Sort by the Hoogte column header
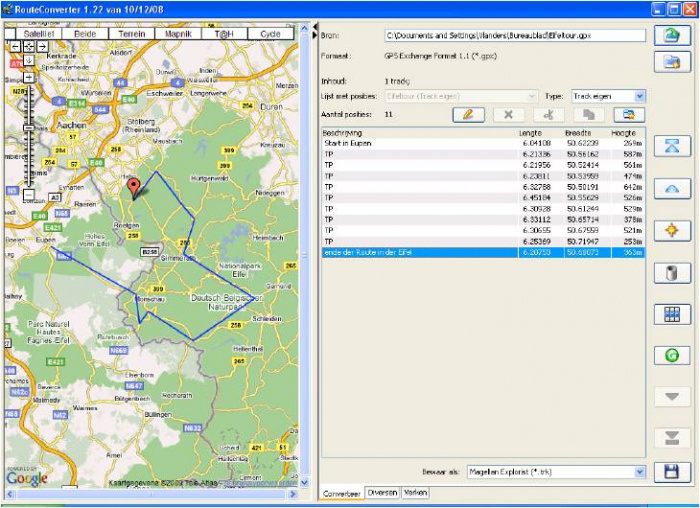 coord(623,133)
